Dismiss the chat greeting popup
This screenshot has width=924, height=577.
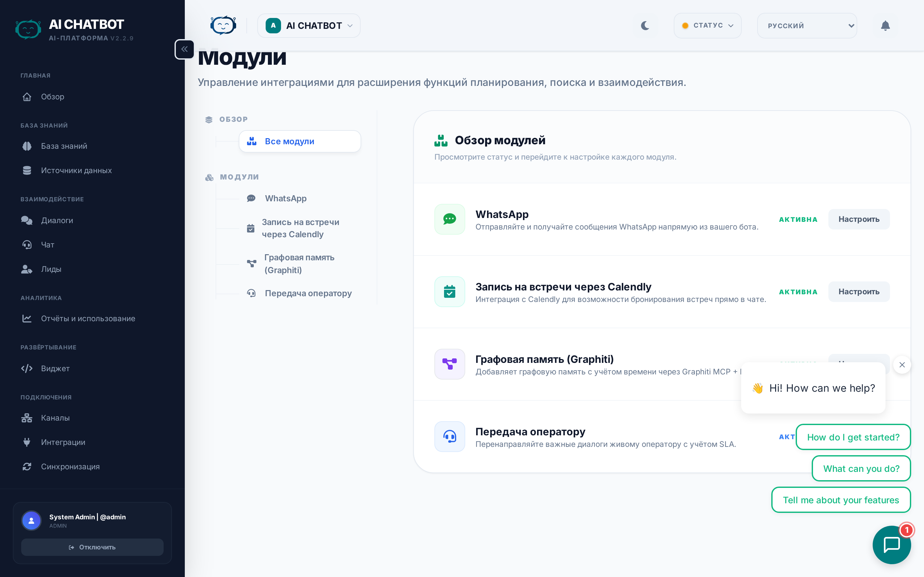click(x=902, y=365)
